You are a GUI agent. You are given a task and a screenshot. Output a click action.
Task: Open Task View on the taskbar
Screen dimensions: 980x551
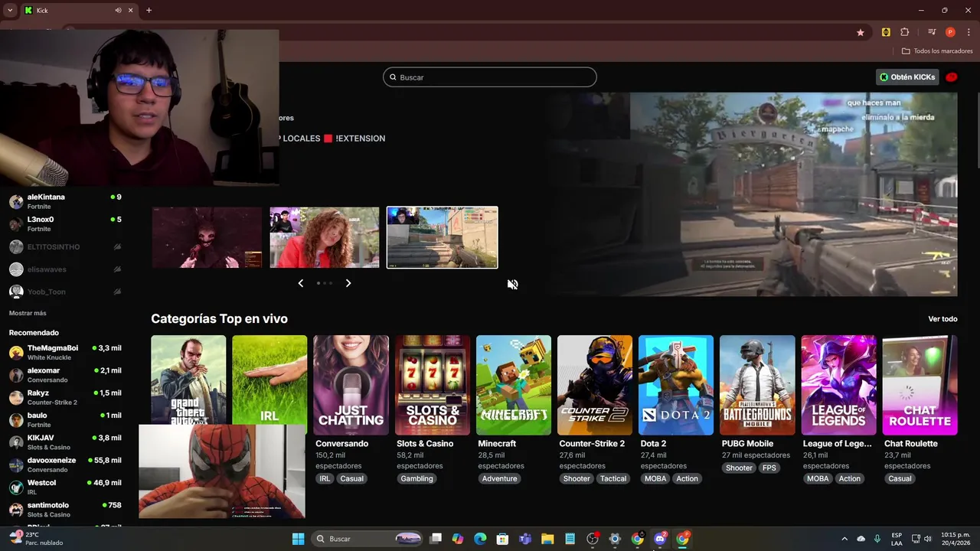point(436,539)
